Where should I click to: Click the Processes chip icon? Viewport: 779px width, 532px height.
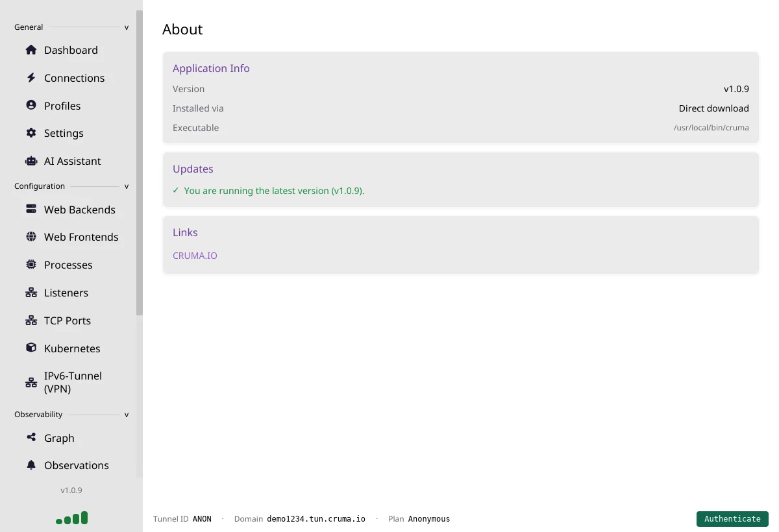(x=31, y=265)
